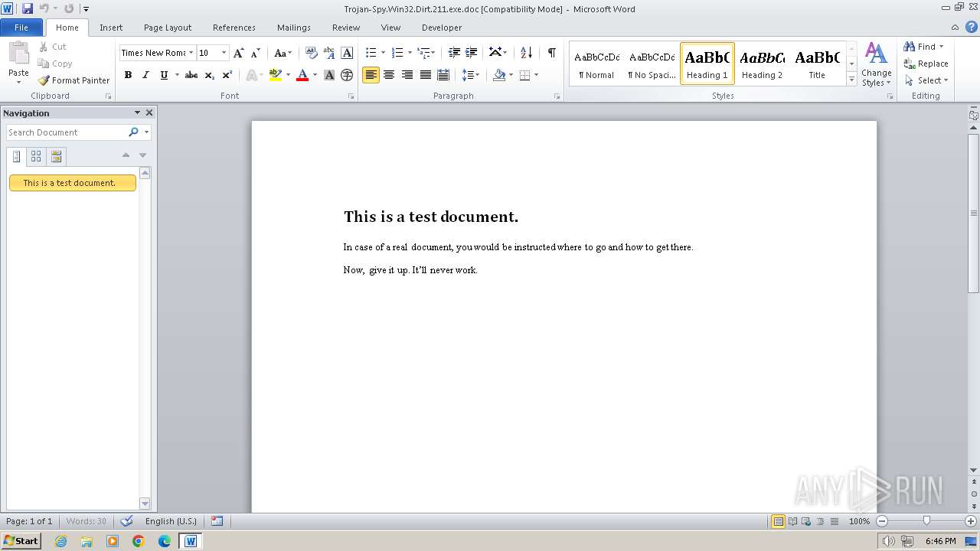Clear formatting with the eraser icon
Viewport: 980px width, 551px height.
pos(312,53)
